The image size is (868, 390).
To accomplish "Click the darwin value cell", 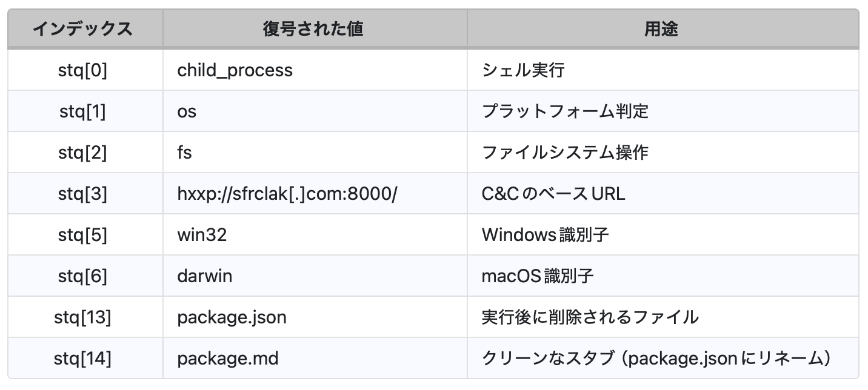I will 204,276.
